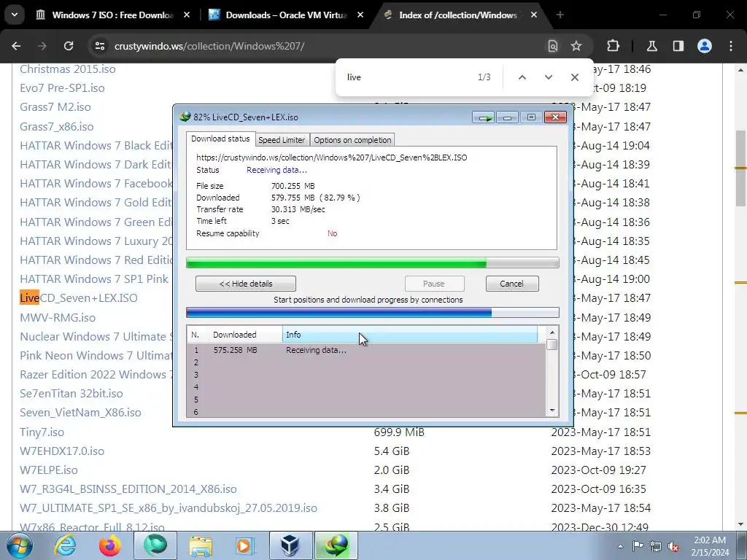Open Chrome's three-dot menu

[731, 46]
